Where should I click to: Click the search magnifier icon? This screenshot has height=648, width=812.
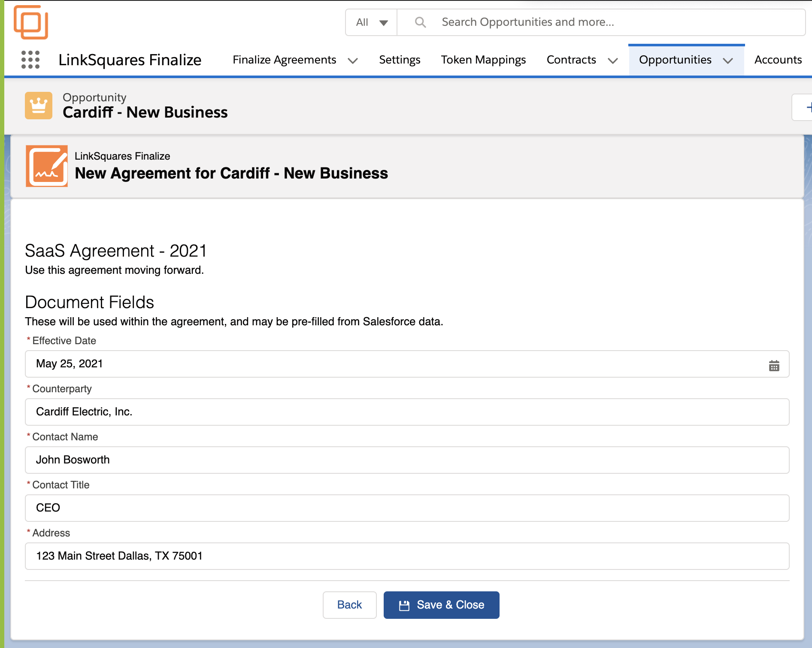[x=420, y=22]
